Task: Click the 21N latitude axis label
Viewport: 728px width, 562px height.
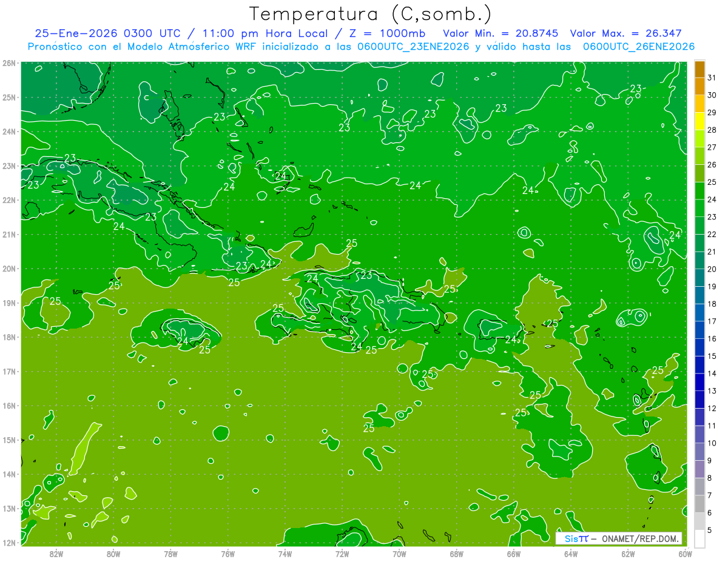Action: coord(9,234)
